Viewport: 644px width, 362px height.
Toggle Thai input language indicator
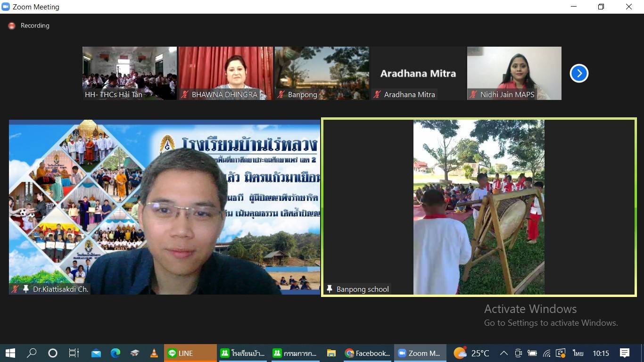(578, 353)
